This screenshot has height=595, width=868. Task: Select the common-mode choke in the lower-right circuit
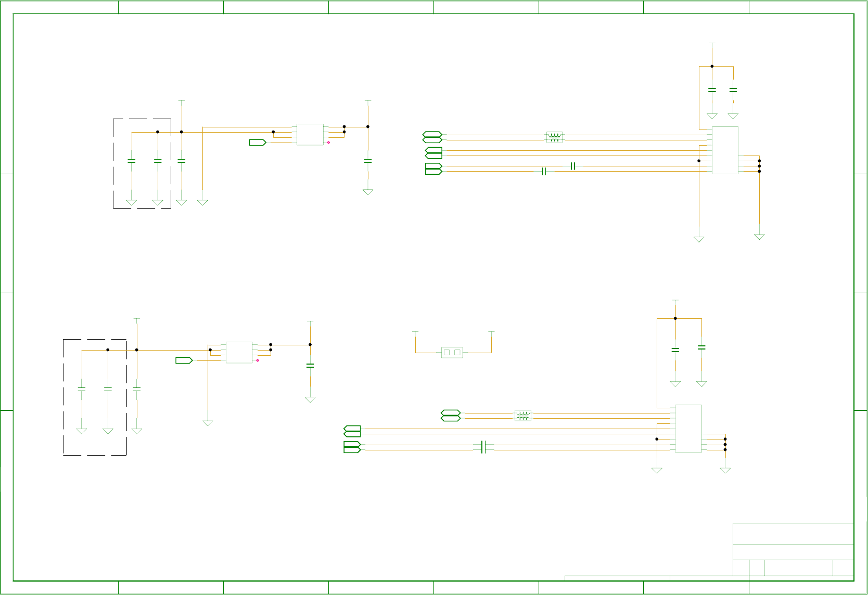[x=523, y=416]
